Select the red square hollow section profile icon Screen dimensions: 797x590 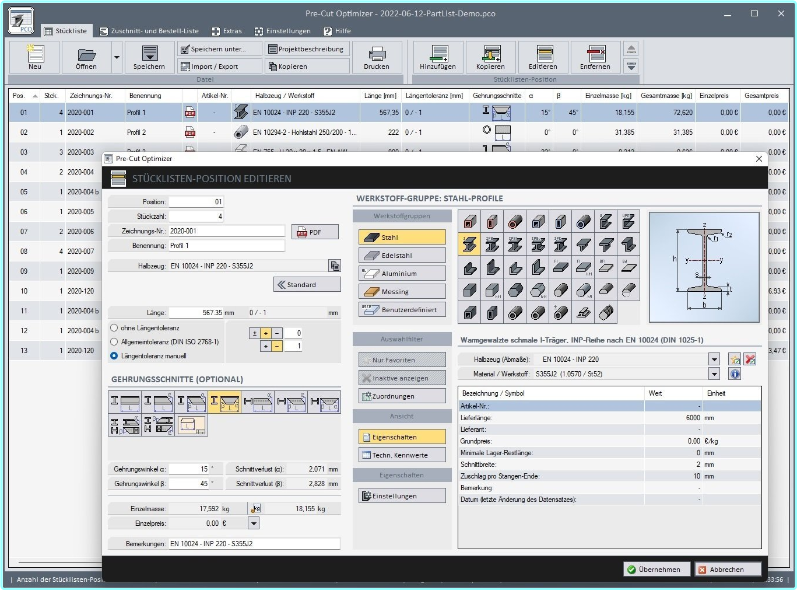click(x=469, y=222)
